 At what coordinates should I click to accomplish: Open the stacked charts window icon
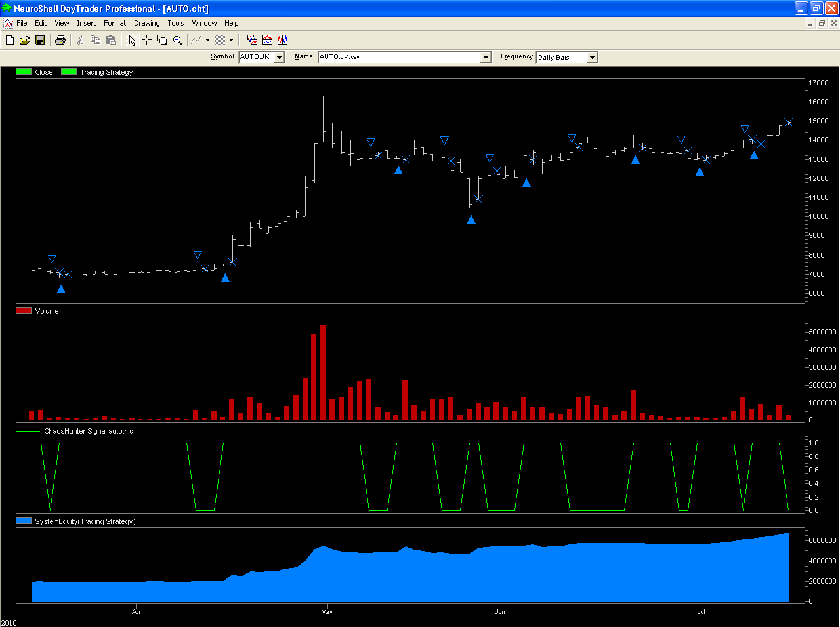pyautogui.click(x=252, y=40)
